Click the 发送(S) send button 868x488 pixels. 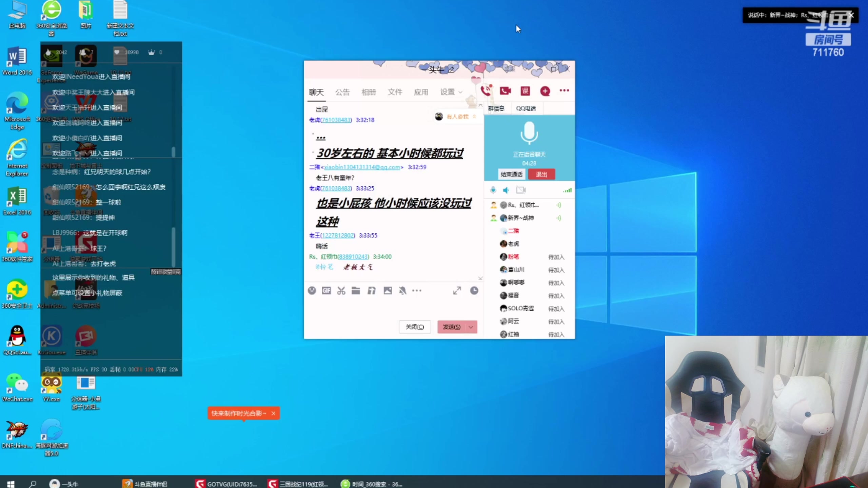click(x=451, y=327)
